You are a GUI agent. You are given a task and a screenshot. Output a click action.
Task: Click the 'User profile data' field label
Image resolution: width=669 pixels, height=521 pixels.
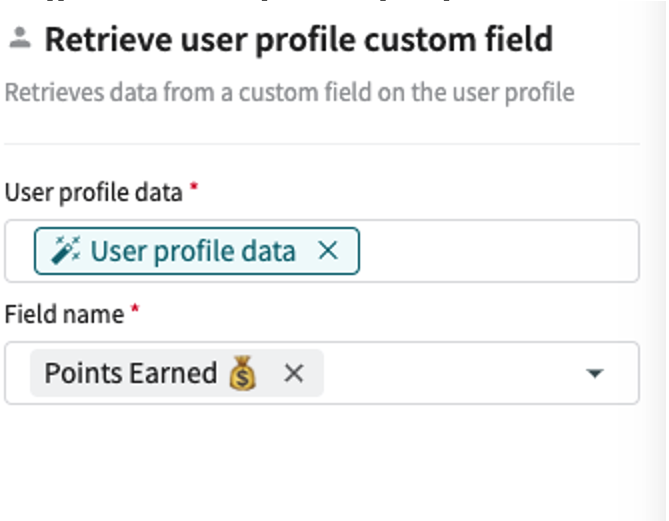(94, 192)
